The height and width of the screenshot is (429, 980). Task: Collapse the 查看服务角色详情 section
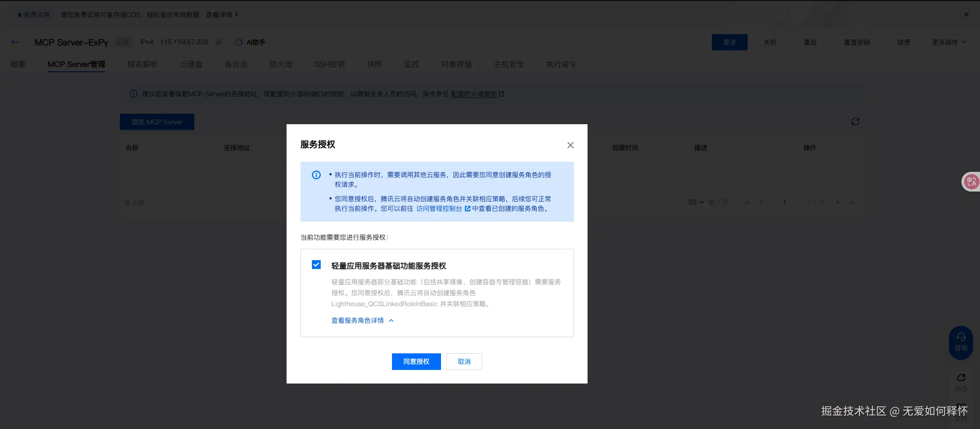pos(362,321)
